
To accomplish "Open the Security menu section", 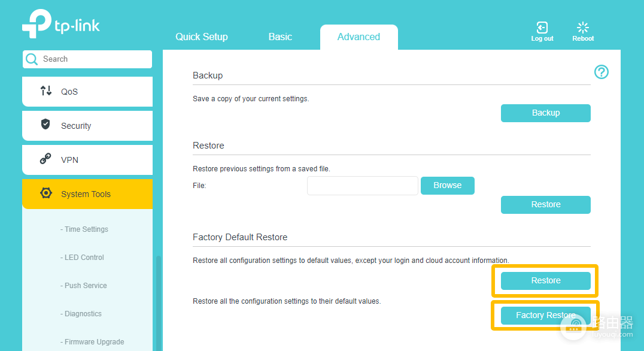I will pos(87,126).
